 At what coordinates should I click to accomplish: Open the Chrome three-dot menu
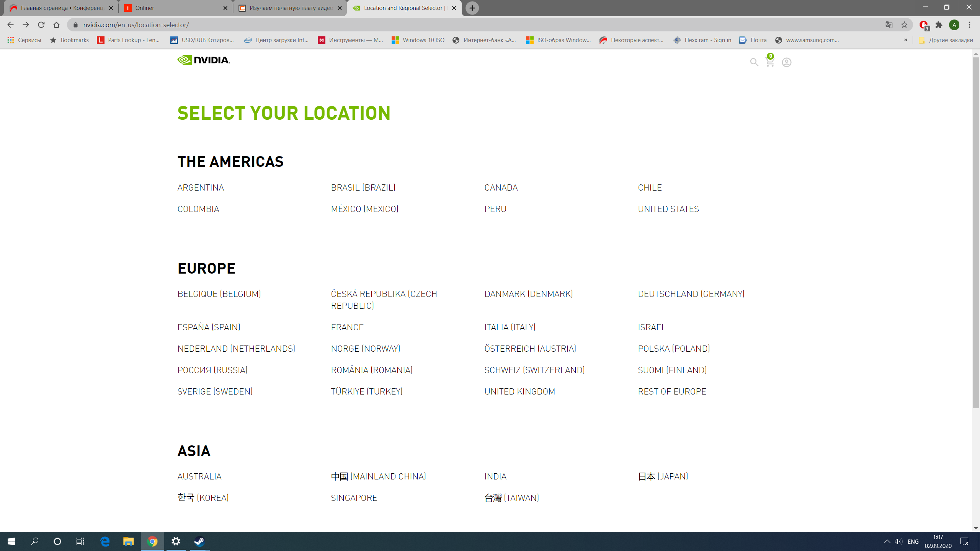[x=969, y=25]
